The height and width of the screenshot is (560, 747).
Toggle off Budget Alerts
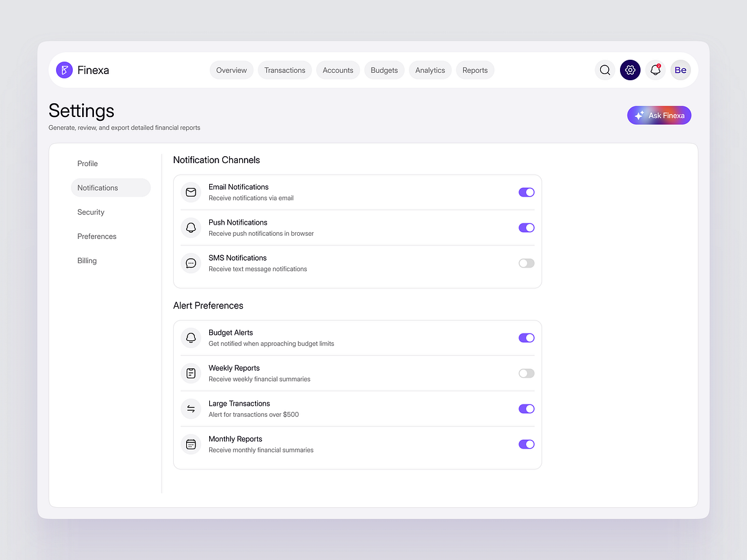(526, 337)
